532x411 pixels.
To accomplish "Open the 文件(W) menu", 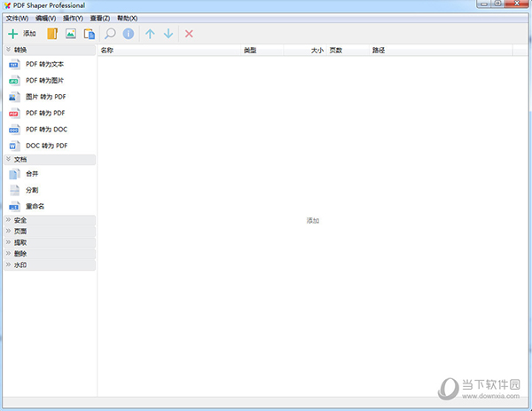I will coord(18,19).
